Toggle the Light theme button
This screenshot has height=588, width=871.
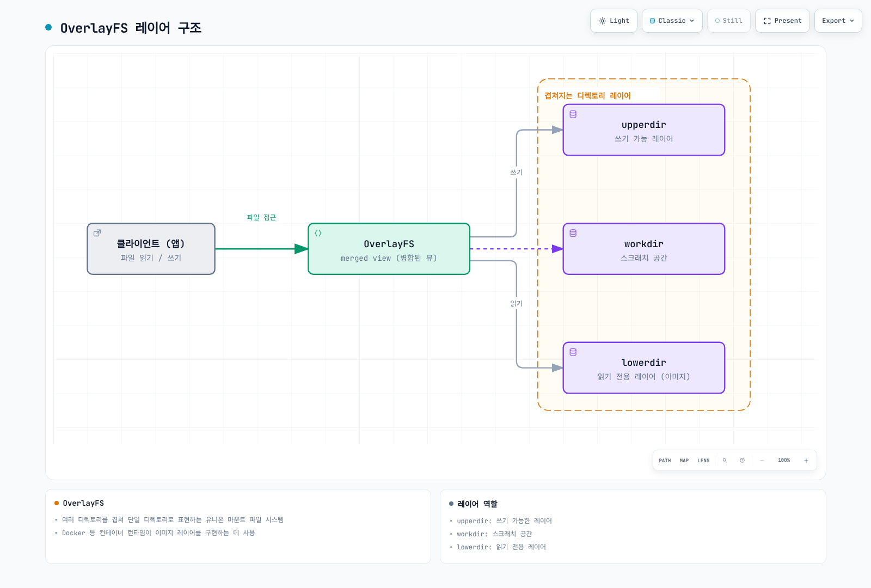click(614, 21)
